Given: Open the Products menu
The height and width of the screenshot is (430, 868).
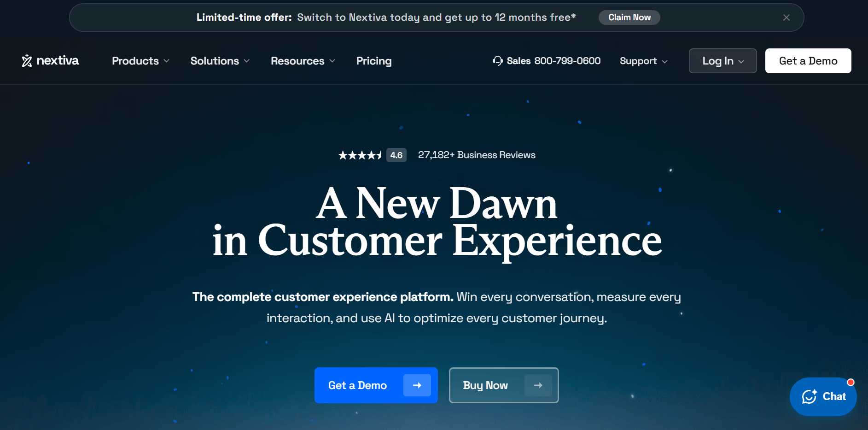Looking at the screenshot, I should click(140, 61).
